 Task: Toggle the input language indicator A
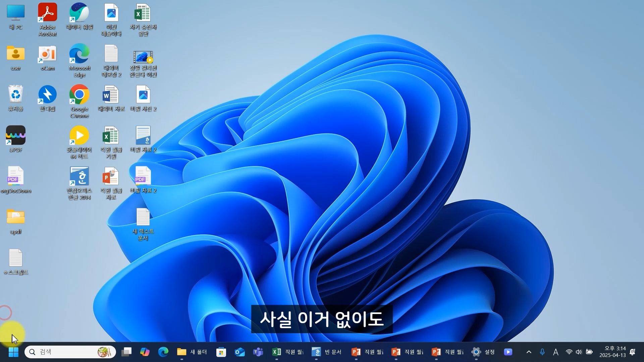[556, 352]
